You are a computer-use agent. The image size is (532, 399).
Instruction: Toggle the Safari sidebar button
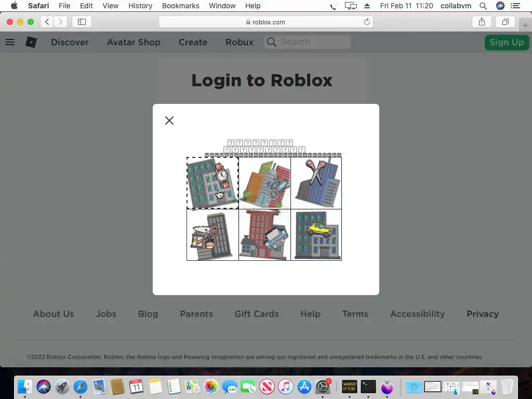click(x=82, y=22)
